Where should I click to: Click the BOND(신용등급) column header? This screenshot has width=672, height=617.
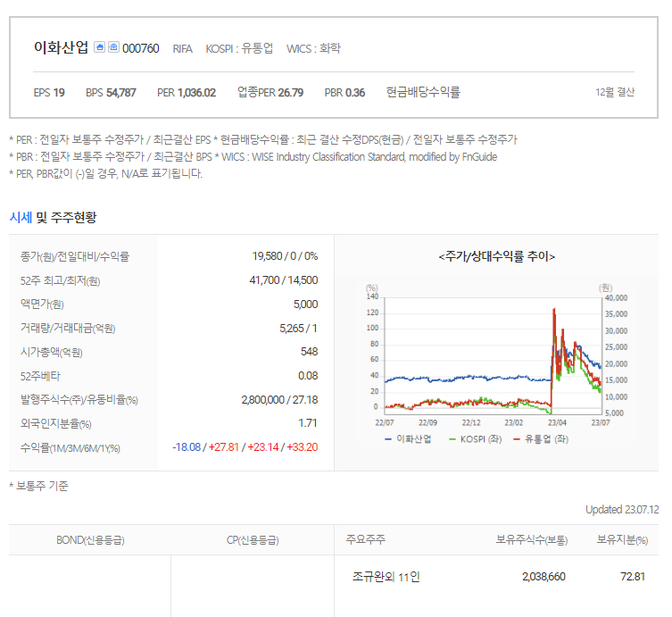(90, 540)
